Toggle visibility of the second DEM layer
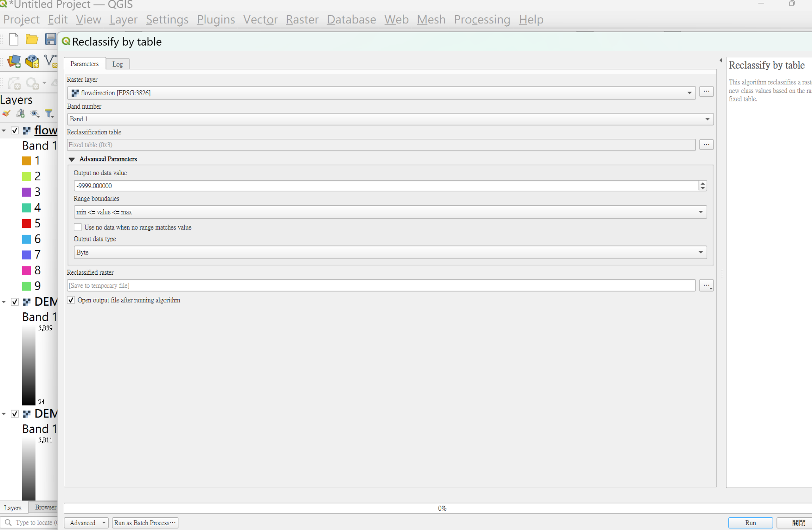812x530 pixels. pos(15,414)
